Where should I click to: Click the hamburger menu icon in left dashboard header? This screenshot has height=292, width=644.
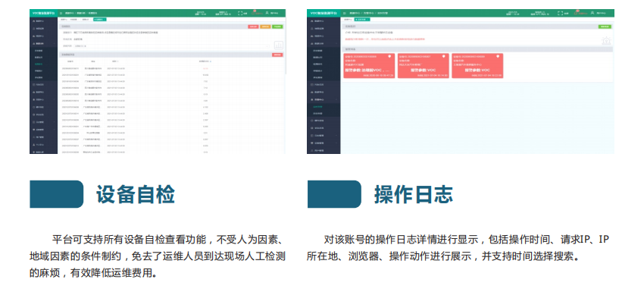[x=61, y=13]
